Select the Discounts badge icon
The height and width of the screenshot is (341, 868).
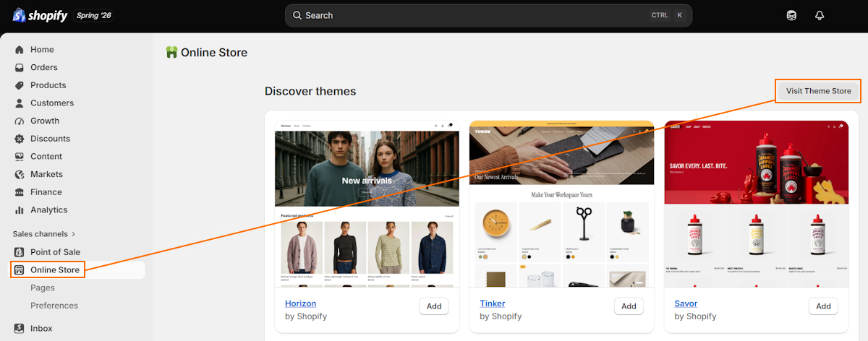coord(20,139)
